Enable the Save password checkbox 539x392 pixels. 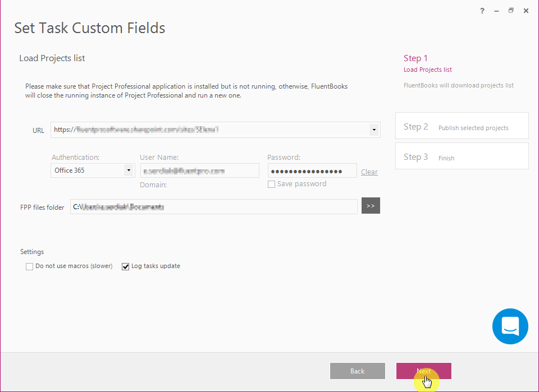(272, 185)
